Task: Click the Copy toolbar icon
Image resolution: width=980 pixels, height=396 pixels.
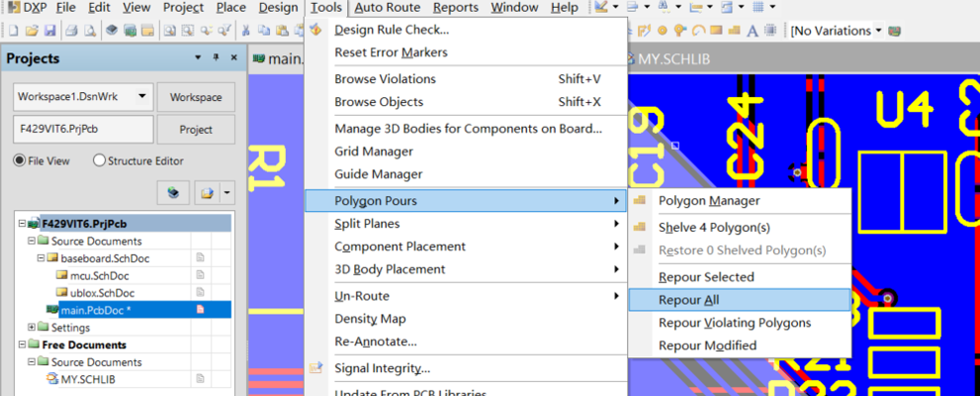Action: click(x=264, y=31)
